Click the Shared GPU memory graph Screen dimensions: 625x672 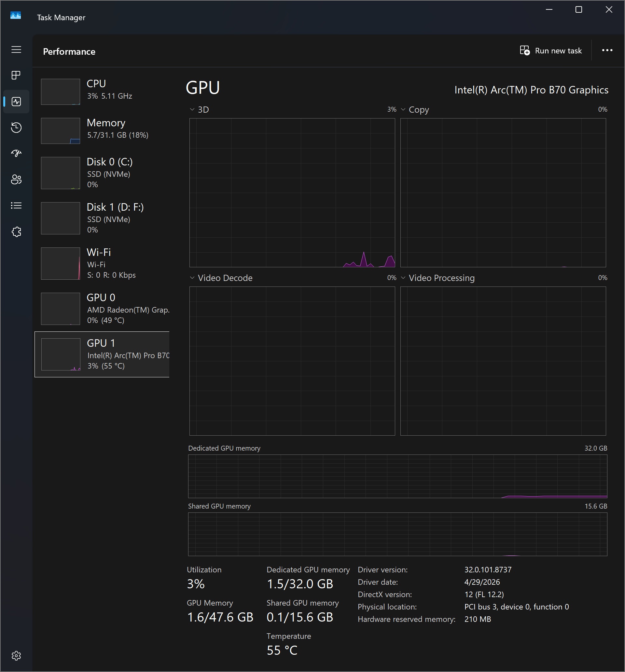pyautogui.click(x=397, y=534)
